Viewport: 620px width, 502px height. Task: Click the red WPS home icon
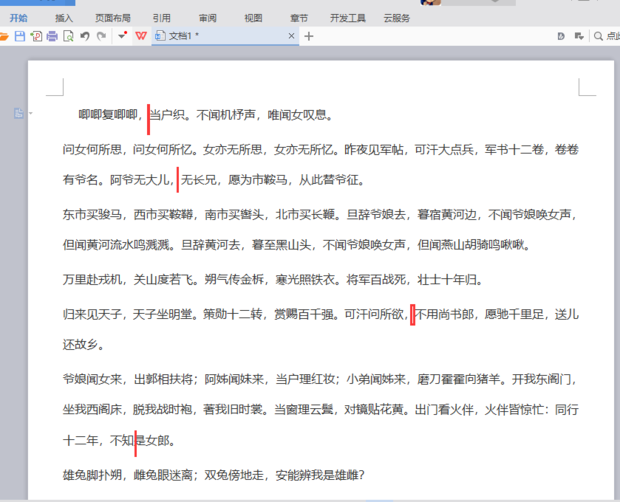141,36
